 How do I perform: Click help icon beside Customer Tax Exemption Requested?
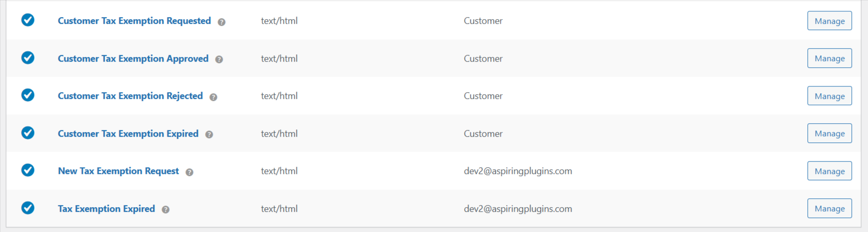point(221,22)
